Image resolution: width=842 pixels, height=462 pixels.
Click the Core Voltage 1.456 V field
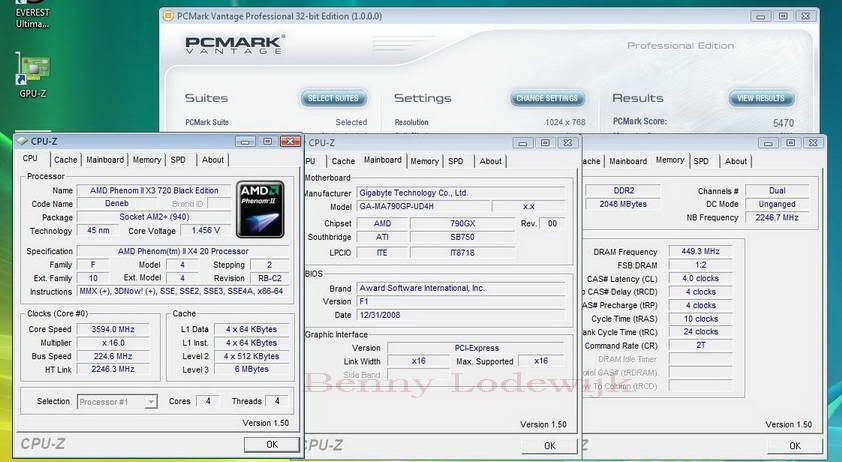(x=206, y=230)
